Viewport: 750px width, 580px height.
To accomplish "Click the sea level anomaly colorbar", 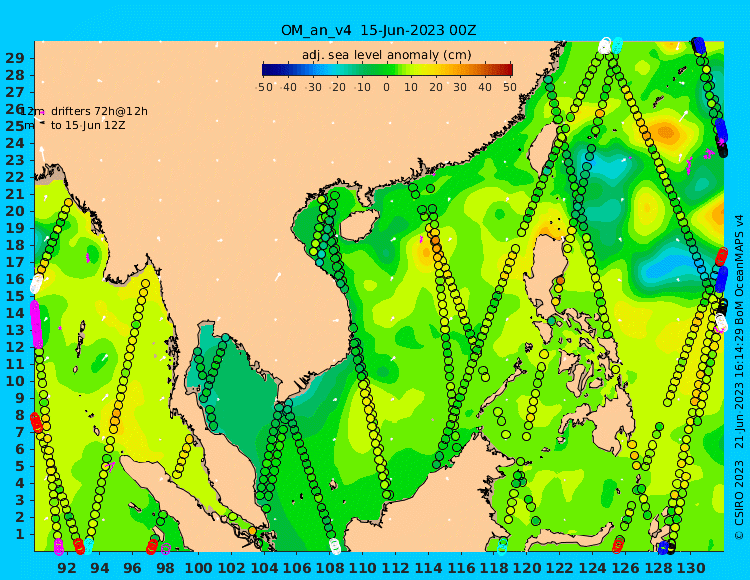I will (x=387, y=70).
